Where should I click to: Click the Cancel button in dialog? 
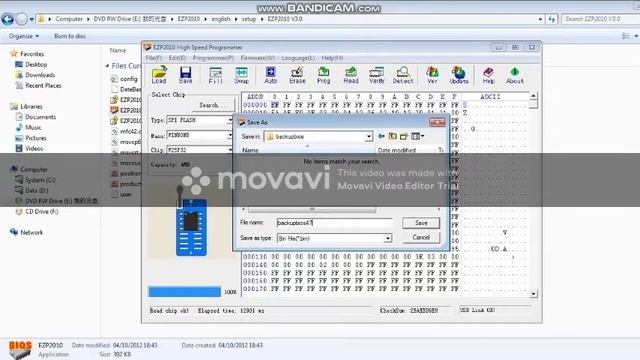click(421, 238)
